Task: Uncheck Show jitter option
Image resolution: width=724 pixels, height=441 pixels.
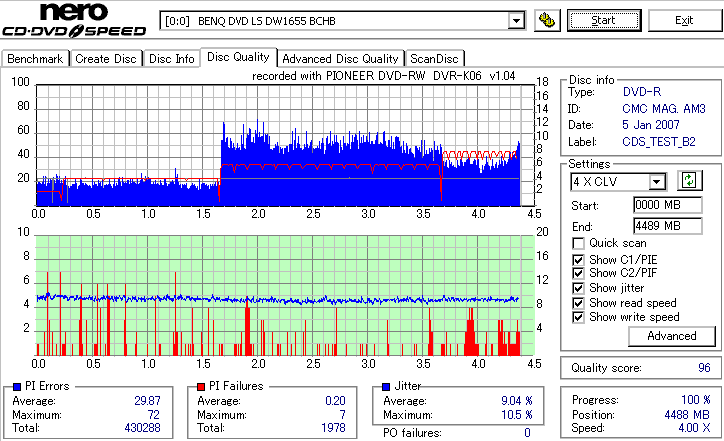Action: click(x=578, y=288)
